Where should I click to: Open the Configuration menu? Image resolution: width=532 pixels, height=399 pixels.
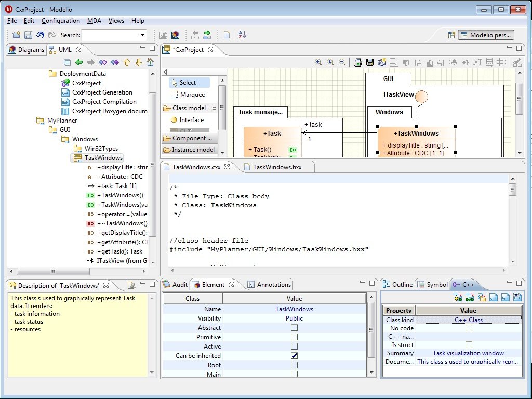(x=61, y=21)
